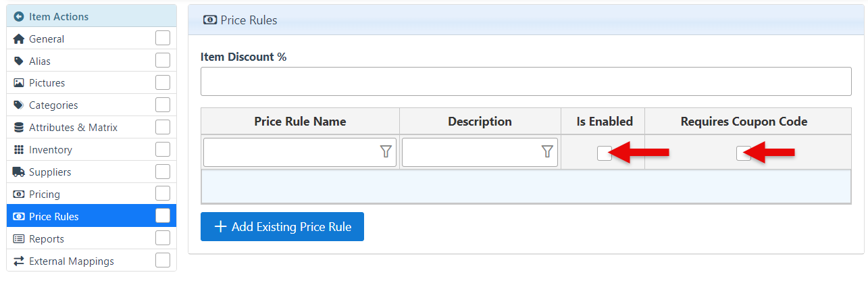Open the Description column filter funnel
Image resolution: width=868 pixels, height=281 pixels.
pos(548,152)
